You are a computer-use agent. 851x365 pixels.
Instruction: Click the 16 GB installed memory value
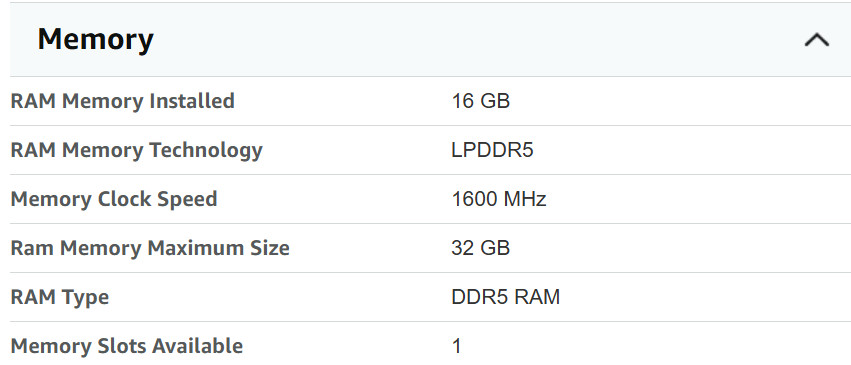click(480, 101)
